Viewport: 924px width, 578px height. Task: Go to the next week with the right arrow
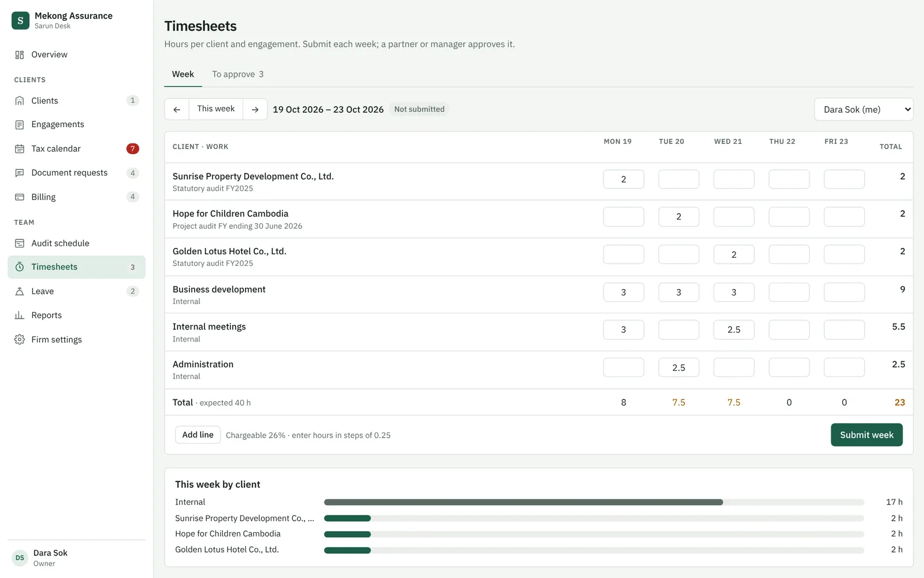click(255, 109)
